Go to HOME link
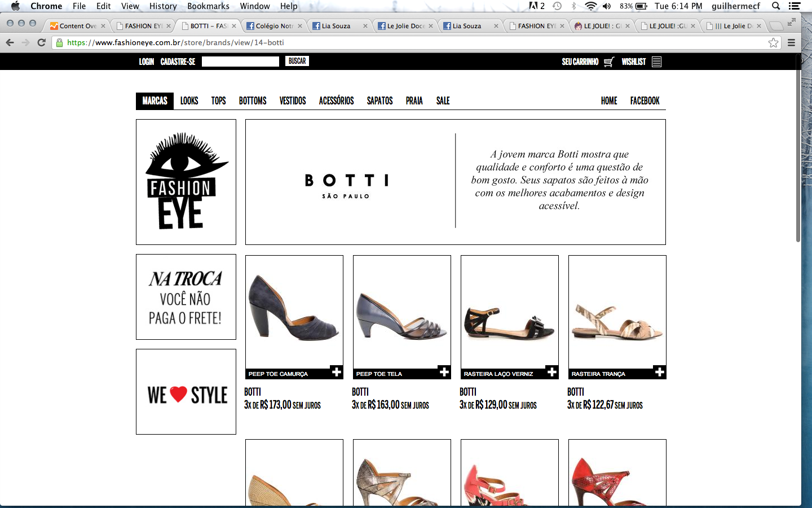Image resolution: width=812 pixels, height=508 pixels. click(609, 101)
